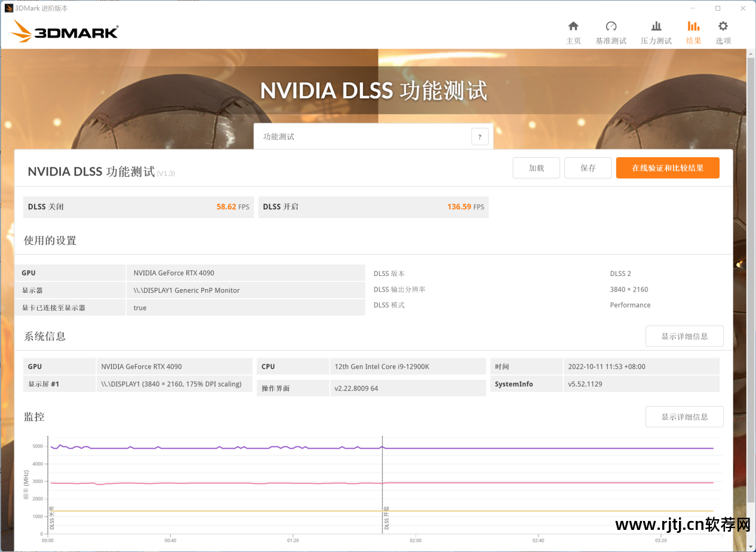This screenshot has width=756, height=552.
Task: Expand monitoring details with 显示详细信息 button
Action: (684, 416)
